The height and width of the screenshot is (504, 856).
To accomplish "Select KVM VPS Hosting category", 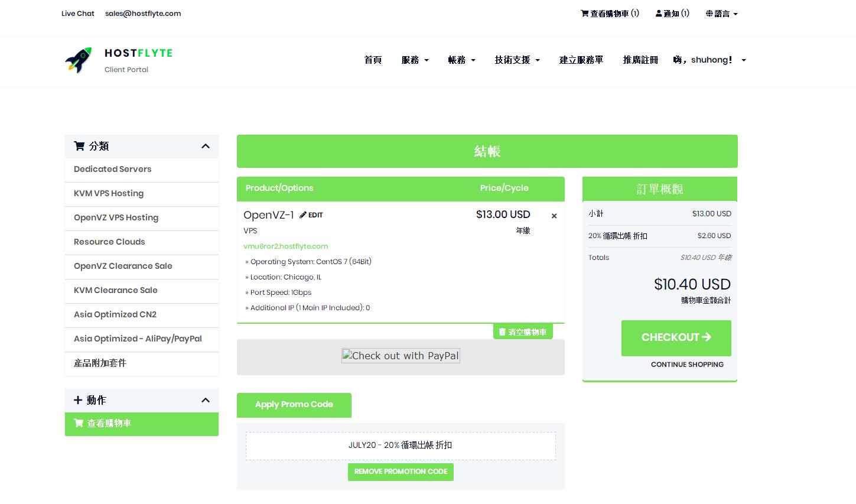I will tap(142, 194).
